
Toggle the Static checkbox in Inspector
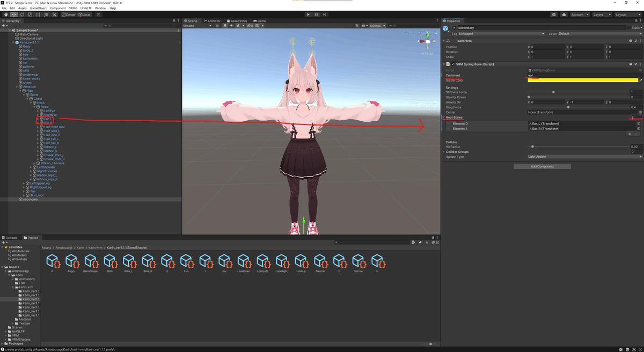click(x=629, y=27)
